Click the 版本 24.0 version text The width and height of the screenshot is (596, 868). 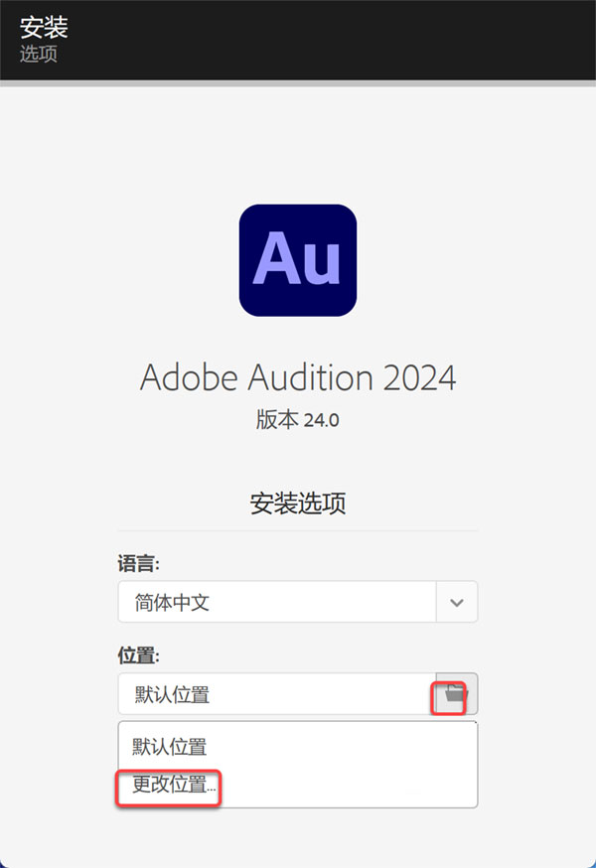(x=297, y=420)
